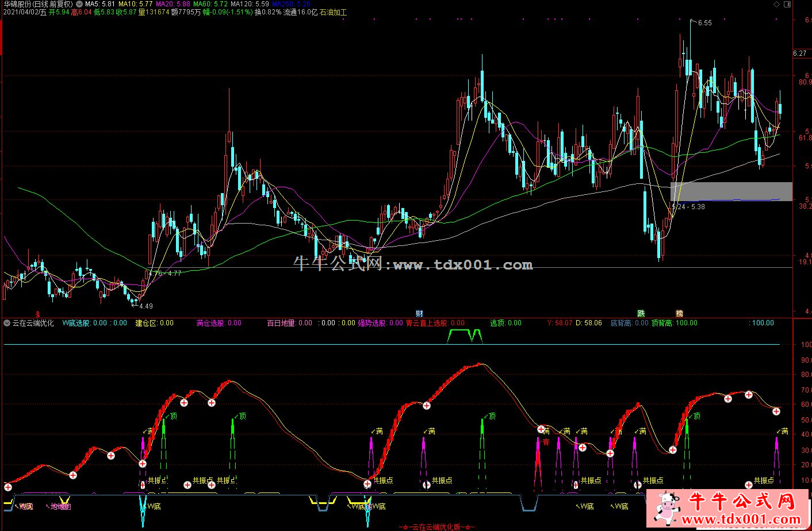Click the 云在云端优化 indicator name
Viewport: 812px width, 531px height.
coord(33,323)
